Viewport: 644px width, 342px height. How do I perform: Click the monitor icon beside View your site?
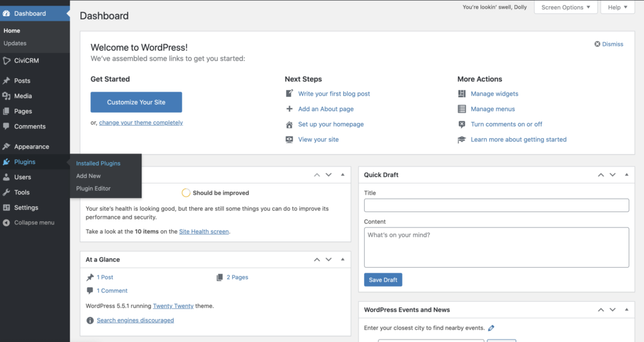[289, 140]
